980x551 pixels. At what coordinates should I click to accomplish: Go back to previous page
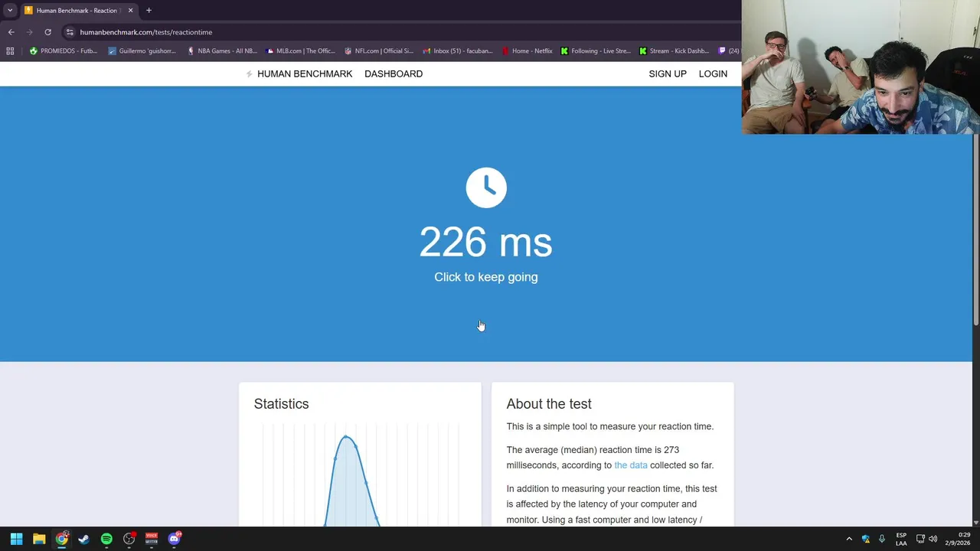tap(11, 32)
